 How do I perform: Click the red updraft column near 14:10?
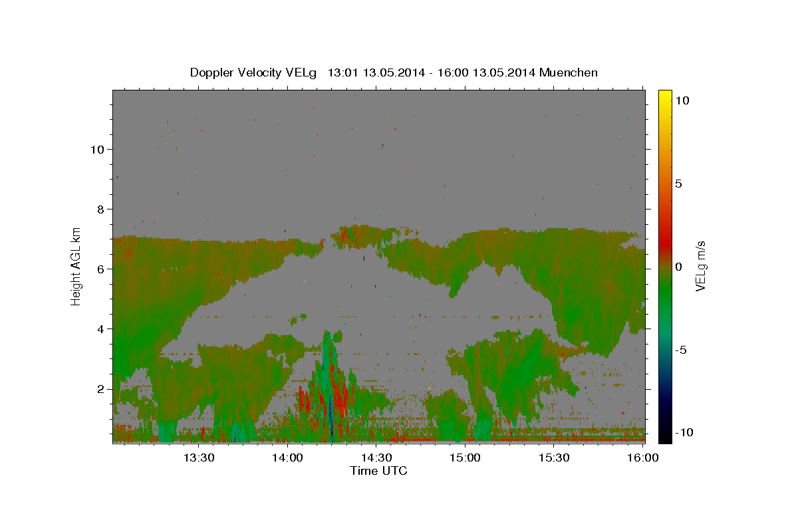(302, 400)
